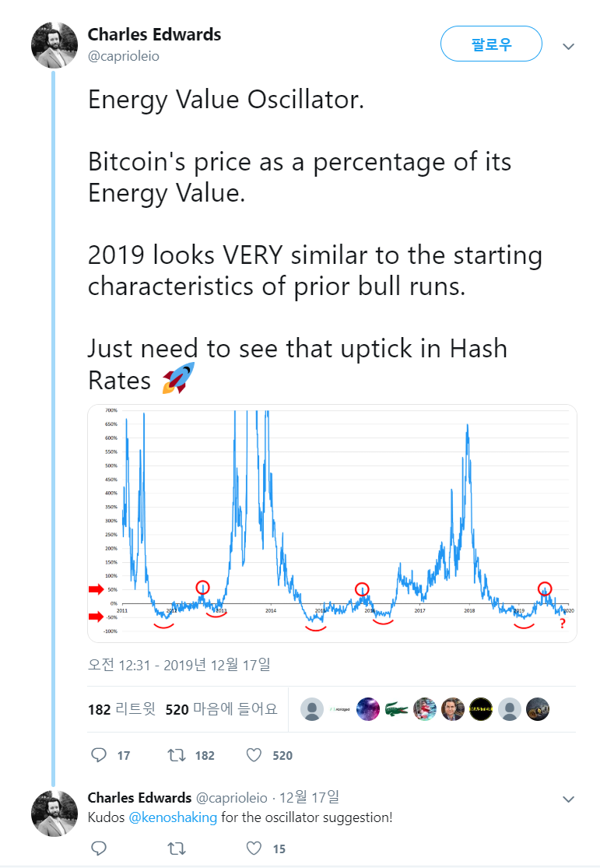This screenshot has width=600, height=868.
Task: Open the @caprioleio handle in the main tweet header
Action: click(x=123, y=56)
